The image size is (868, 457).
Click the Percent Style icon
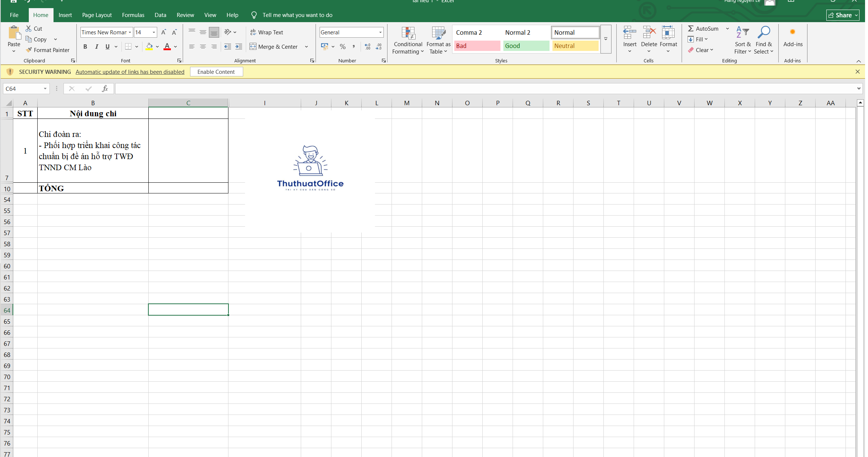click(342, 47)
